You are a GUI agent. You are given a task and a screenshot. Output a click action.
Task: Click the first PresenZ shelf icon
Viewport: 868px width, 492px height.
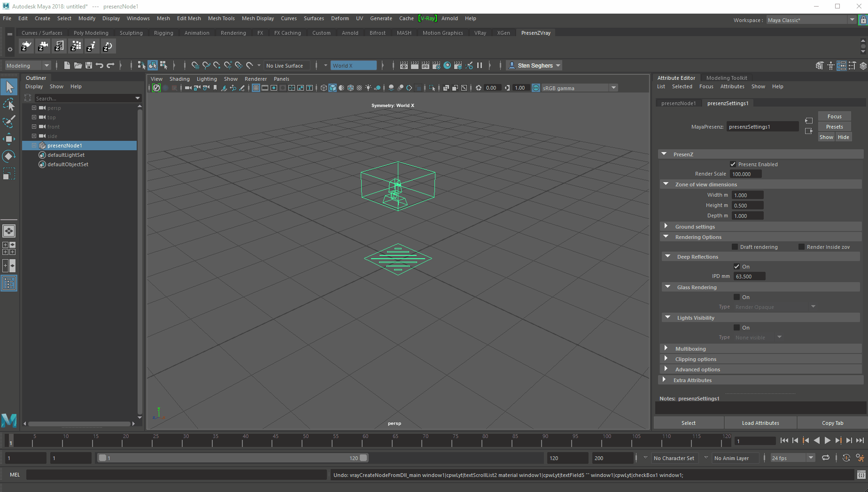[x=26, y=46]
